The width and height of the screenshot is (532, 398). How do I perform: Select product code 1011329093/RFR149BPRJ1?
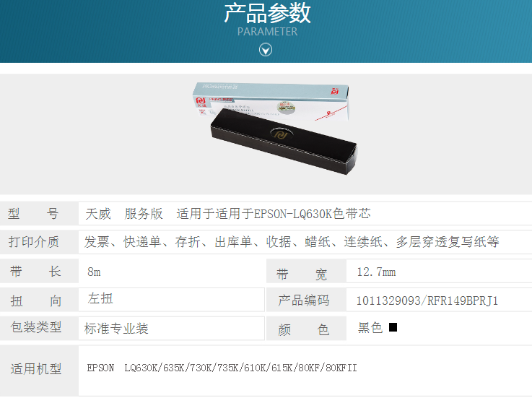click(x=427, y=300)
